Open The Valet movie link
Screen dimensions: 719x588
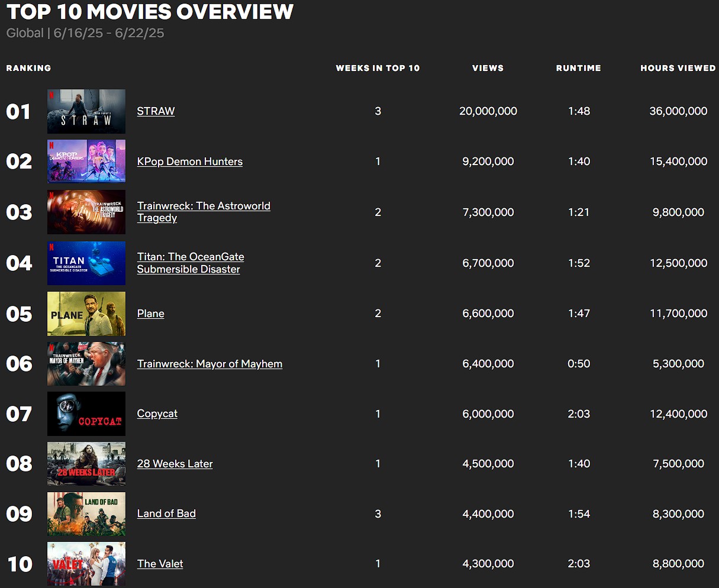click(x=160, y=564)
